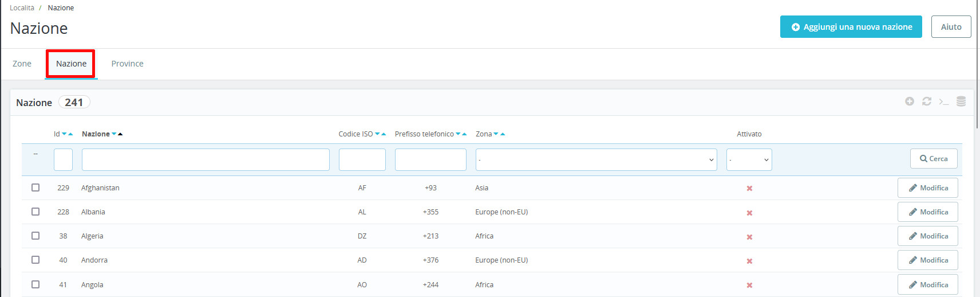
Task: Enable Algeria via its red X status icon
Action: coord(749,237)
